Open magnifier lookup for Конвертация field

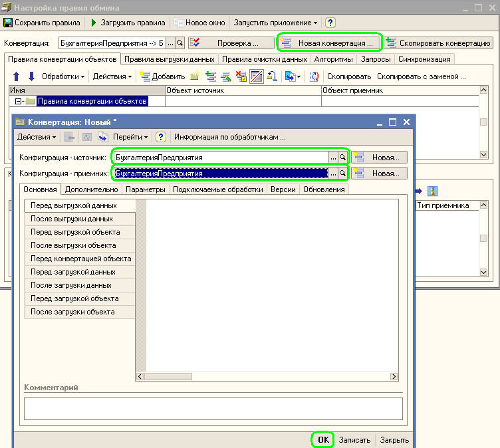(x=180, y=43)
